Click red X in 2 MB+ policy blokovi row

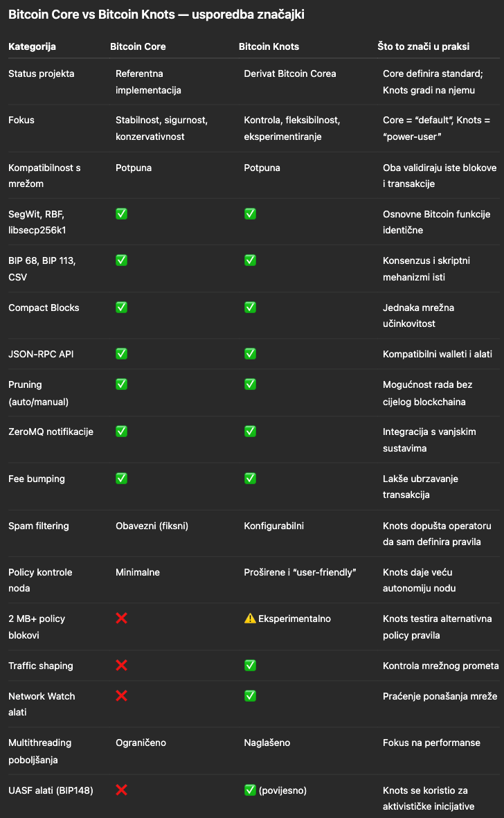pos(121,619)
